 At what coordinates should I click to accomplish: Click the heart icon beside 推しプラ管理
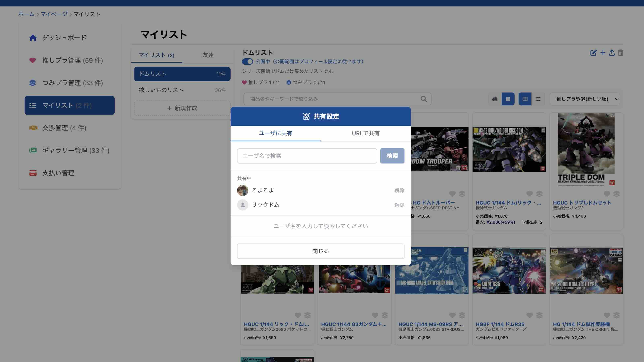coord(32,60)
